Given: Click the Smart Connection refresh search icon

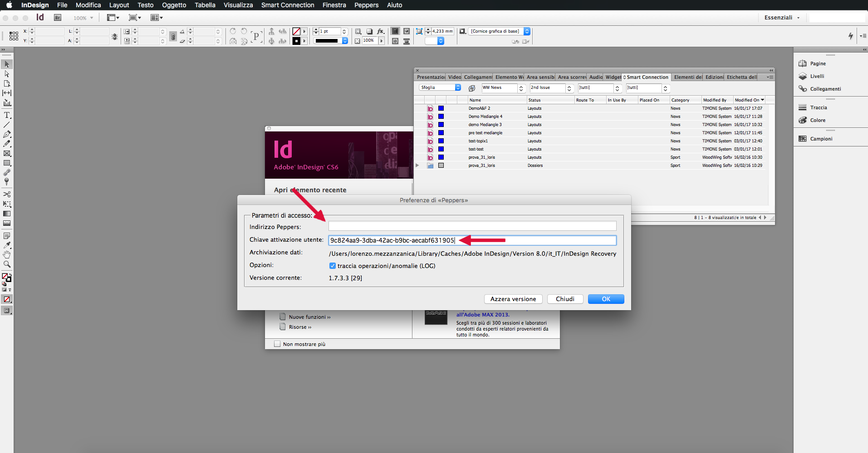Looking at the screenshot, I should 472,88.
